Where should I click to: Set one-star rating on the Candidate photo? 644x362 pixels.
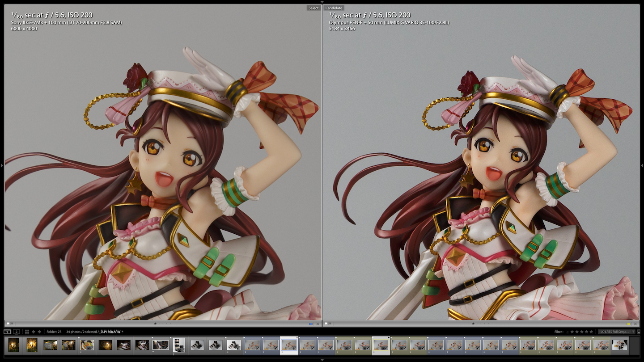coord(473,324)
